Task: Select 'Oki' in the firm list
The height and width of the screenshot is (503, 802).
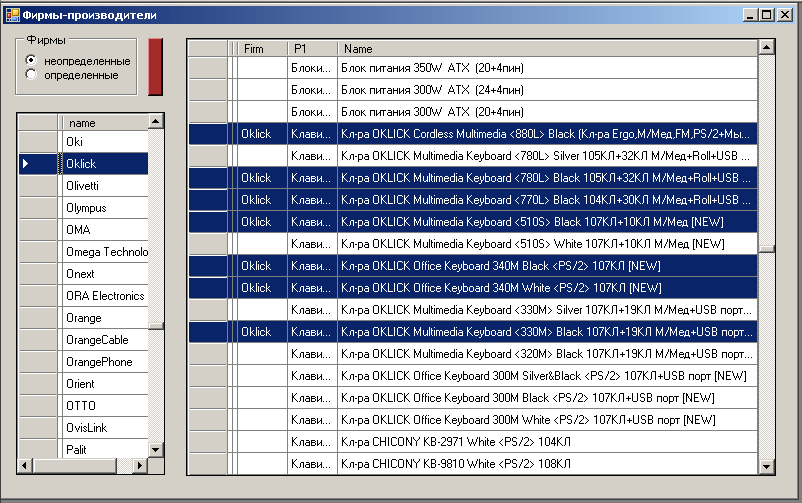Action: click(103, 142)
